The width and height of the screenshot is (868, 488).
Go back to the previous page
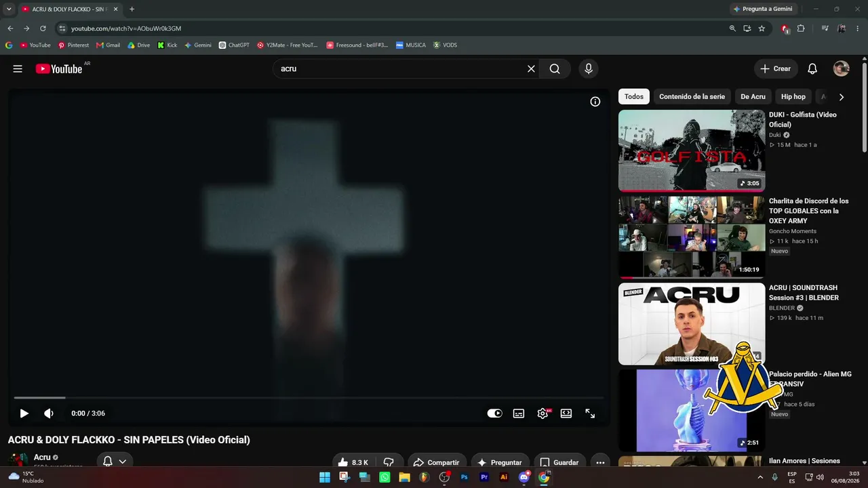[x=10, y=28]
